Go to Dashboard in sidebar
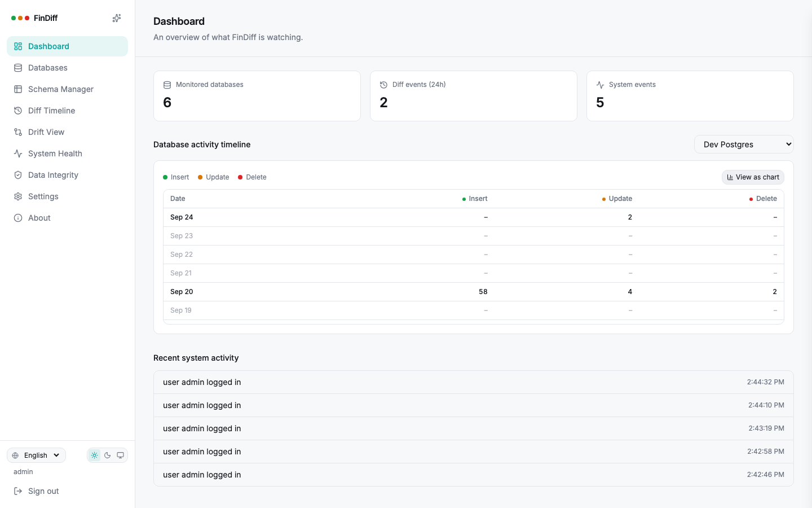The height and width of the screenshot is (508, 812). (x=68, y=46)
